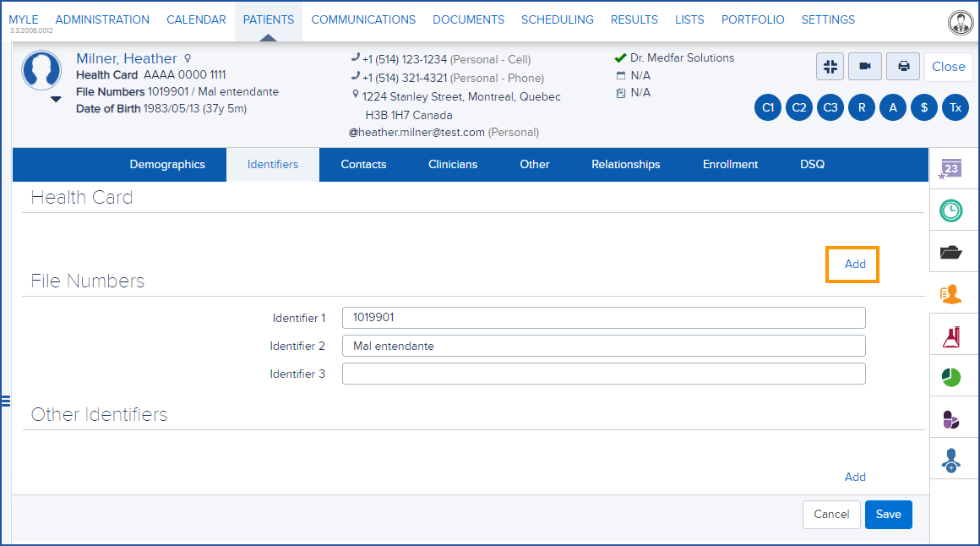Select the orange patient profile icon

(954, 292)
